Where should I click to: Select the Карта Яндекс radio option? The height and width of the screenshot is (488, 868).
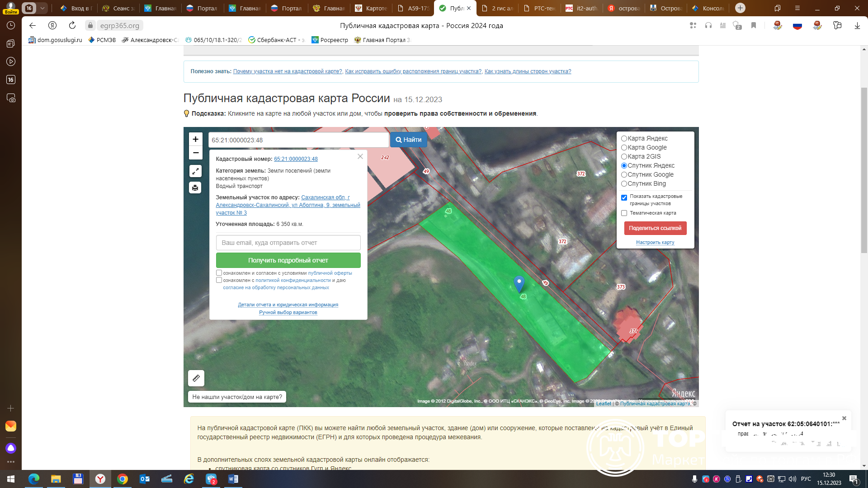tap(624, 139)
